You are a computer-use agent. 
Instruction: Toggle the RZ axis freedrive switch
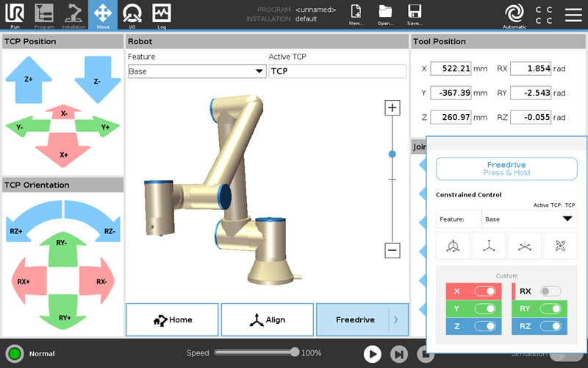click(x=550, y=326)
